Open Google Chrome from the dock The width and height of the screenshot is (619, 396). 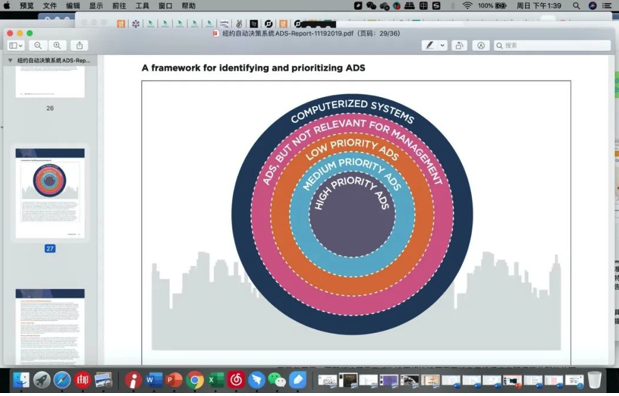pyautogui.click(x=195, y=380)
